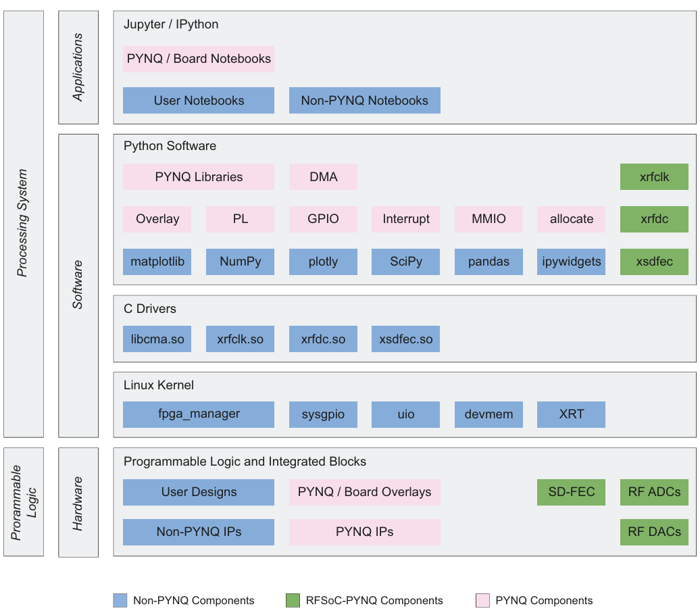700x613 pixels.
Task: Click the Jupyter / IPython heading
Action: [x=171, y=24]
